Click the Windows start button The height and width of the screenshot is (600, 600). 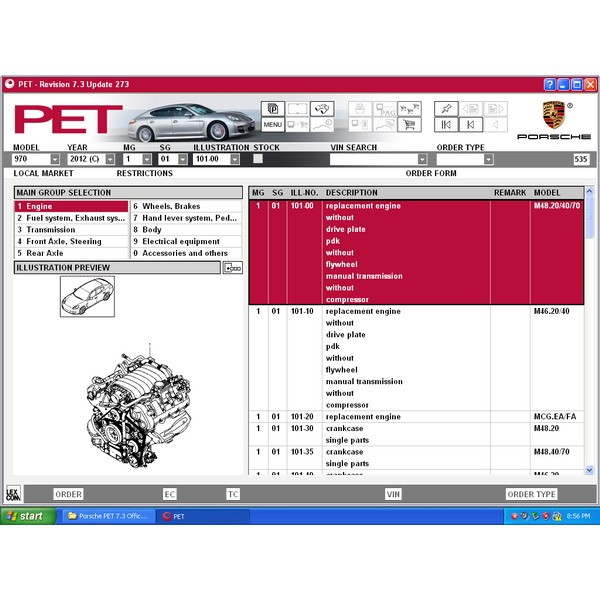tap(28, 516)
